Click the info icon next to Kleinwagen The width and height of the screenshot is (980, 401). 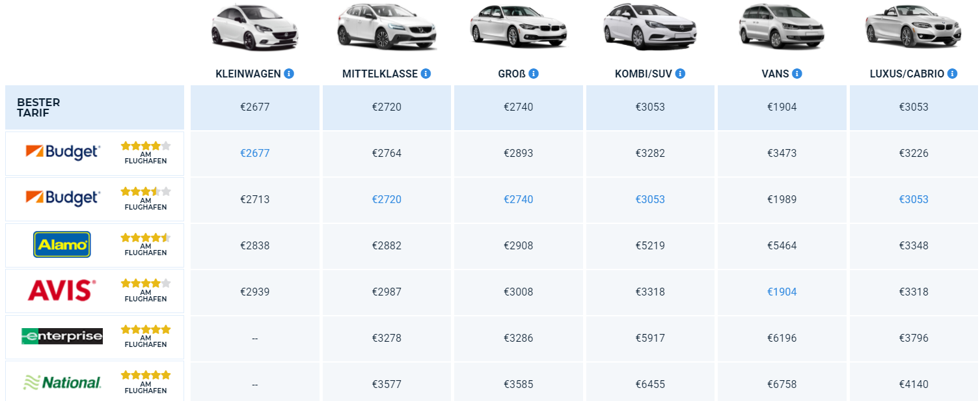point(289,74)
